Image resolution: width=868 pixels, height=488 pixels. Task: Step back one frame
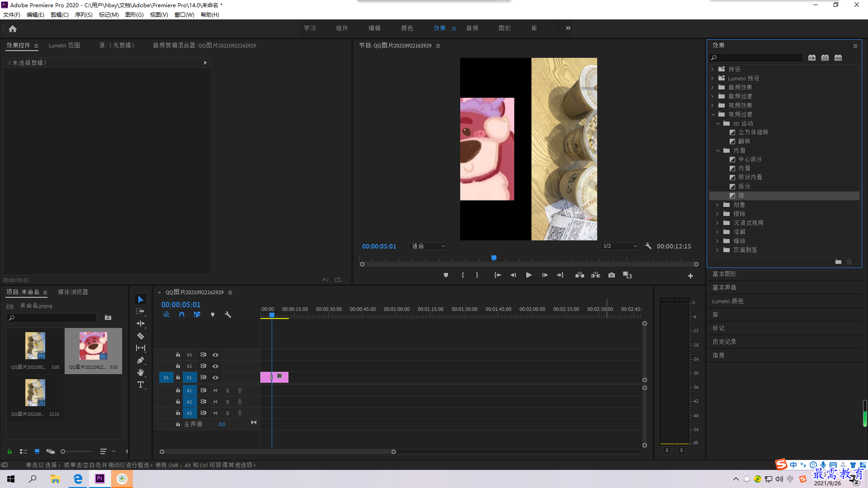pyautogui.click(x=513, y=275)
